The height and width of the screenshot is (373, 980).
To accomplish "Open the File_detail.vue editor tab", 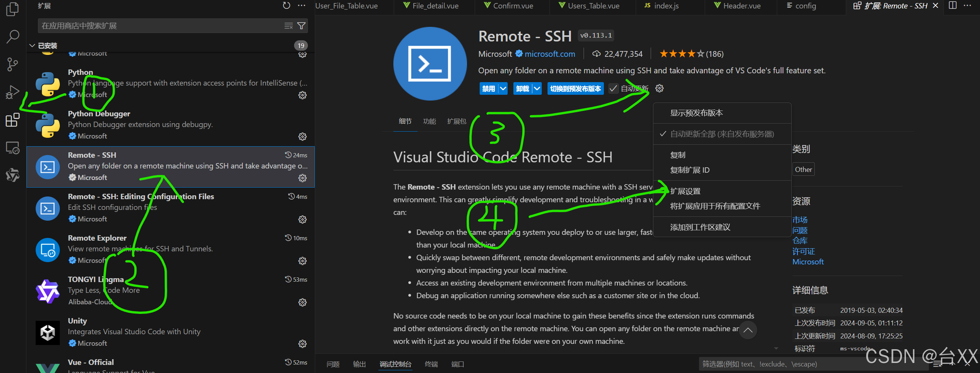I will pyautogui.click(x=434, y=6).
